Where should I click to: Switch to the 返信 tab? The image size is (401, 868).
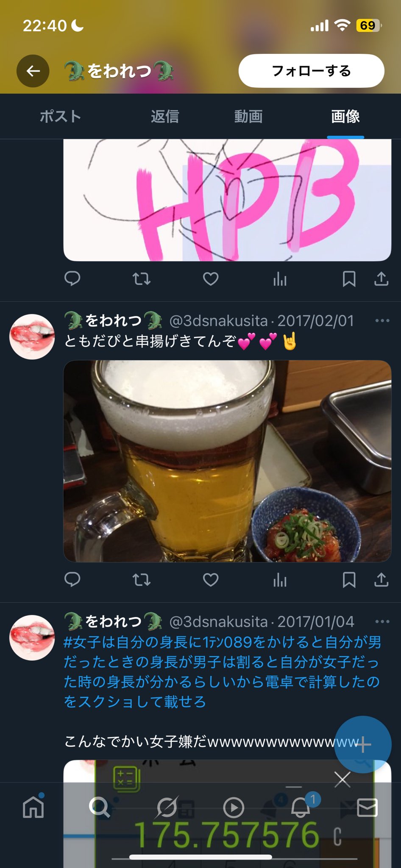(165, 116)
